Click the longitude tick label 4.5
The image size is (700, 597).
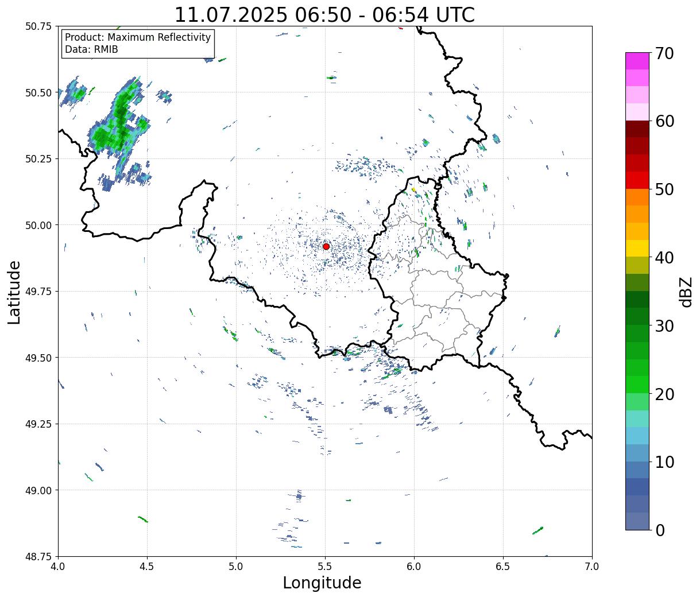pos(147,567)
